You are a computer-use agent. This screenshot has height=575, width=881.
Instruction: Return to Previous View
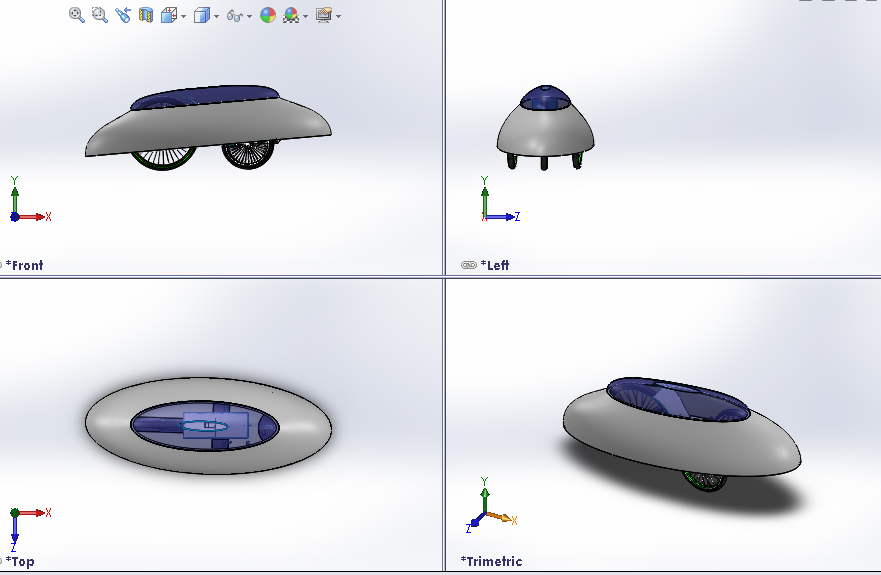pos(122,15)
